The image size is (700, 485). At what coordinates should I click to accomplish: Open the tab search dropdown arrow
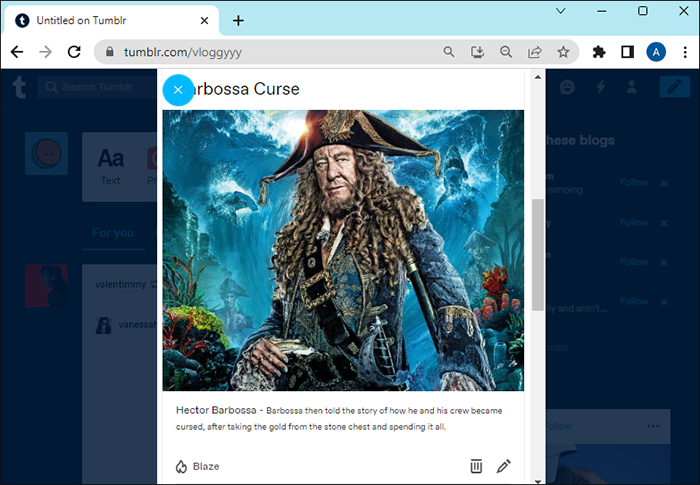pyautogui.click(x=561, y=11)
